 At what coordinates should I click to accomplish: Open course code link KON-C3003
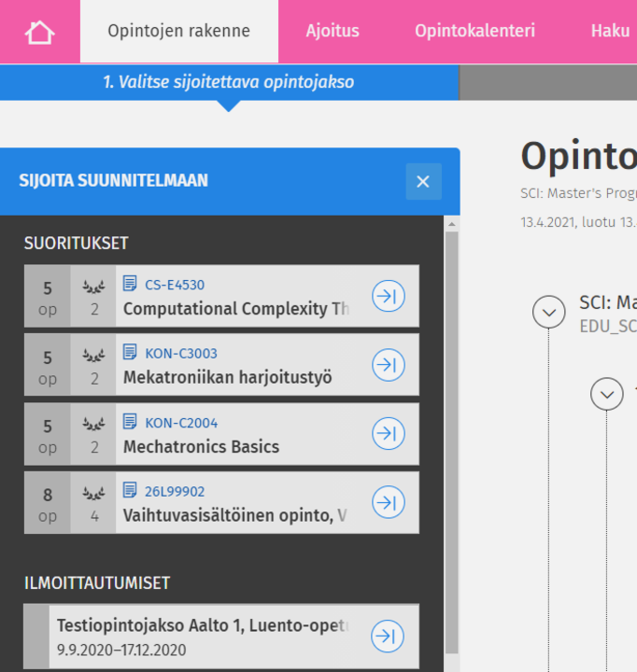181,354
